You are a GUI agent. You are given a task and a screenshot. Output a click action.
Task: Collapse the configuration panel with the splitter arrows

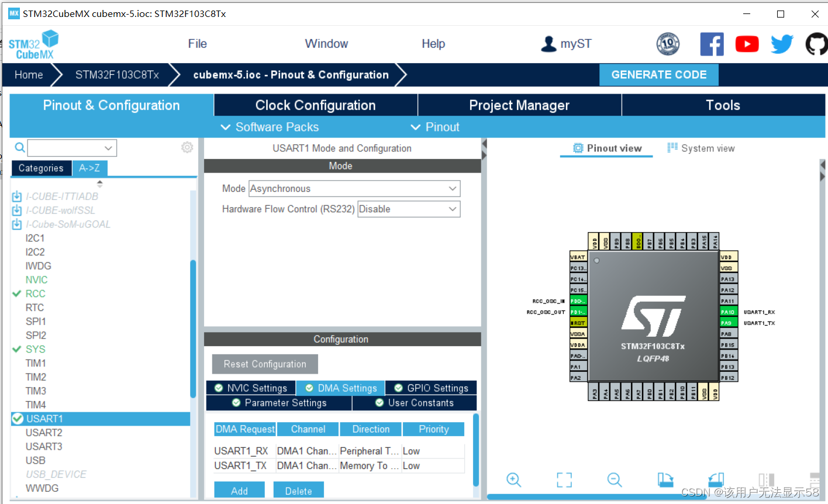[484, 150]
